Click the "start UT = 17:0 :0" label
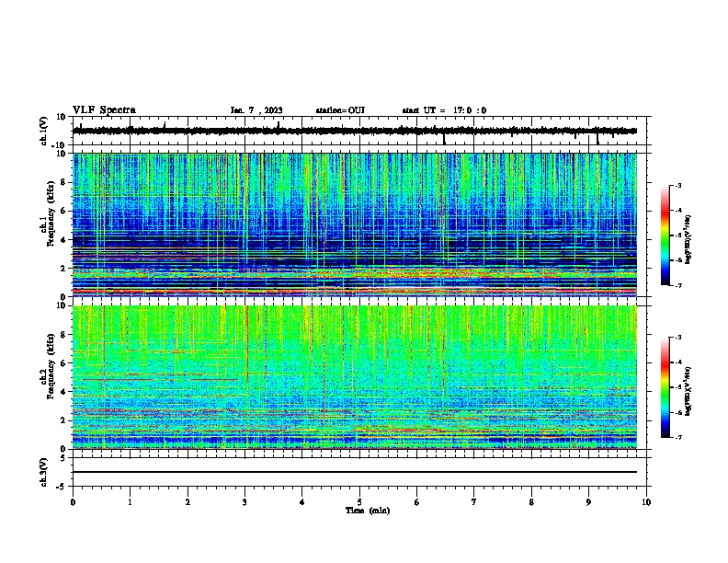Screen dimensions: 728x563 (444, 110)
